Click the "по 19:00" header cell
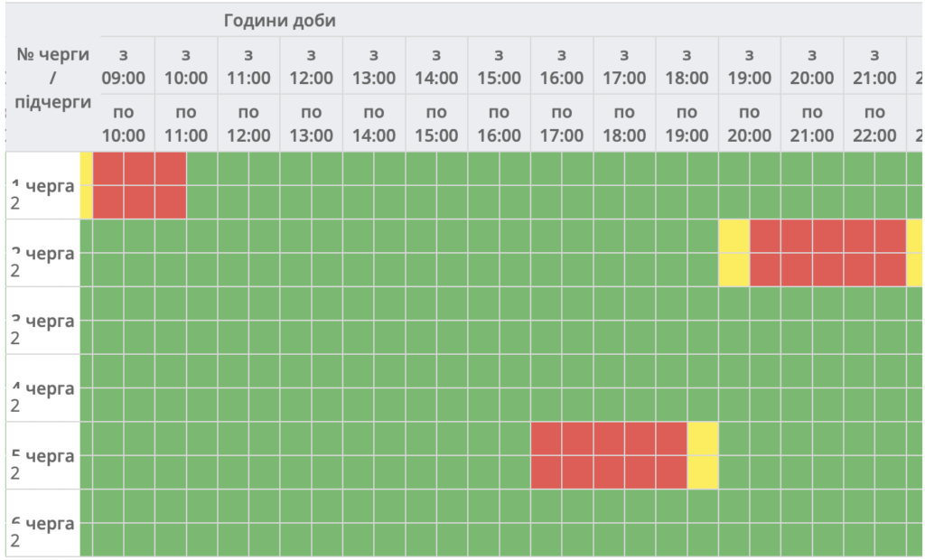Screen dimensions: 925x560 [687, 124]
